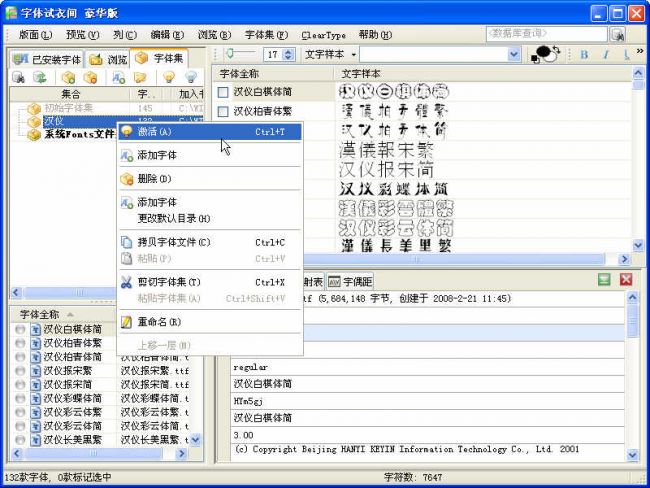The height and width of the screenshot is (488, 650).
Task: Click the 汉仪 collection box icon
Action: click(x=35, y=120)
